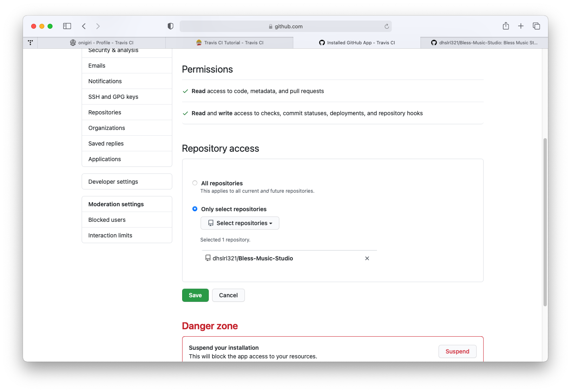This screenshot has width=571, height=392.
Task: Open Notifications settings in sidebar
Action: tap(127, 81)
